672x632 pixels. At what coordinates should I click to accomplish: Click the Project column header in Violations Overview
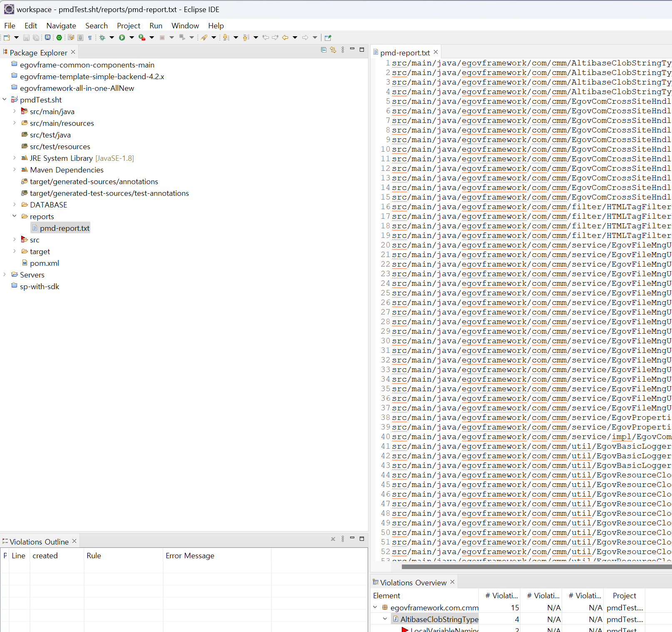625,596
